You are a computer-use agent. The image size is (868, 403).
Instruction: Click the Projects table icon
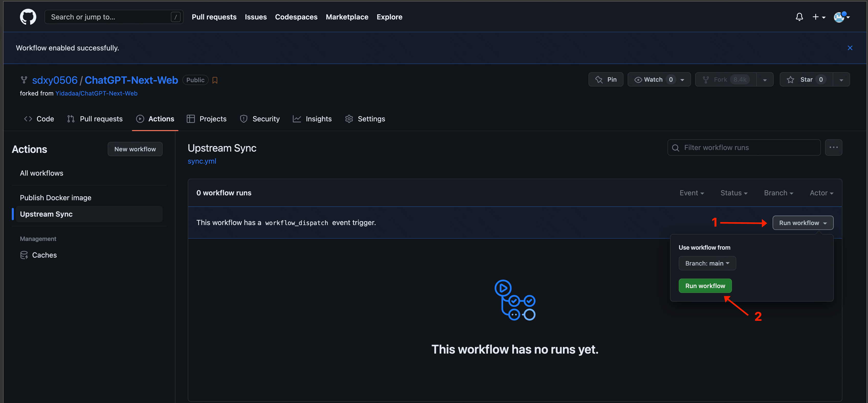click(191, 119)
